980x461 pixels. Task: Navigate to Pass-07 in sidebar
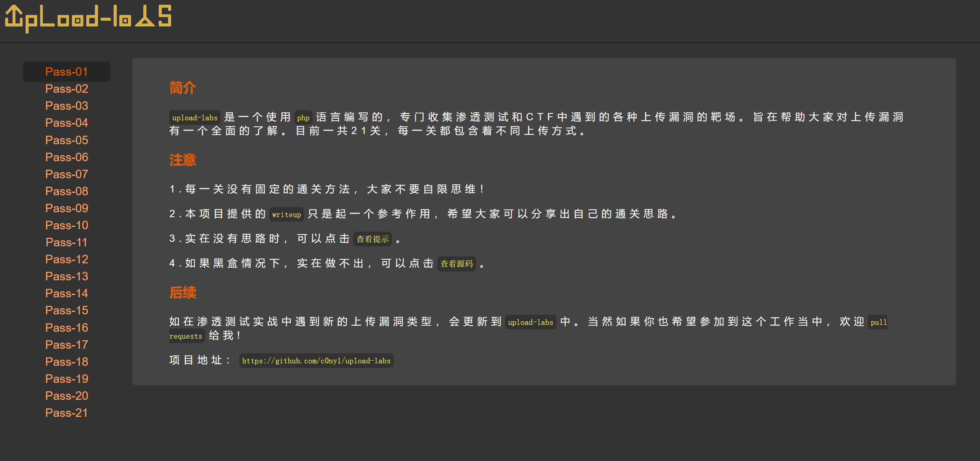point(66,174)
